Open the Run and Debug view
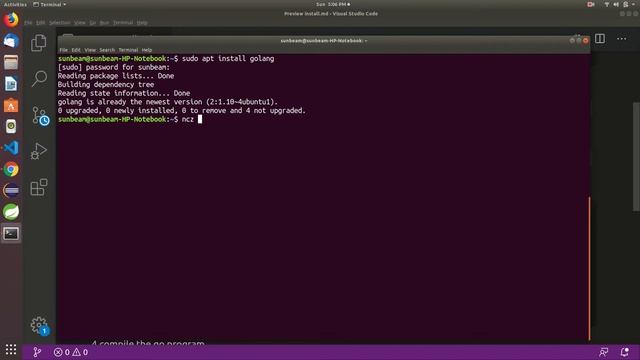 pos(39,151)
